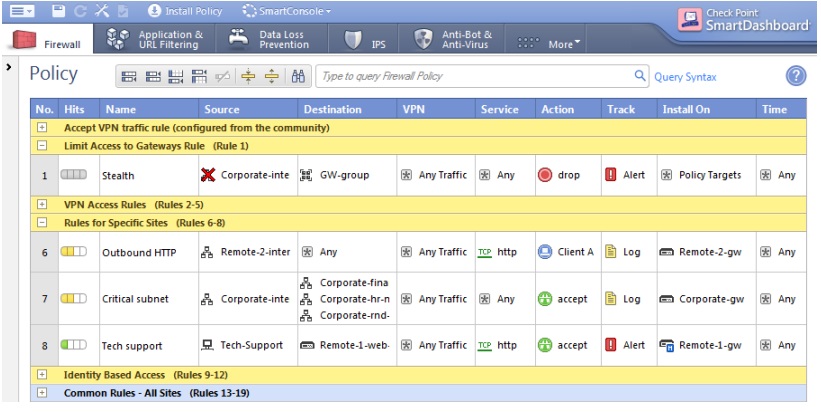Expand VPN Access Rules section
Image resolution: width=821 pixels, height=413 pixels.
coord(42,204)
